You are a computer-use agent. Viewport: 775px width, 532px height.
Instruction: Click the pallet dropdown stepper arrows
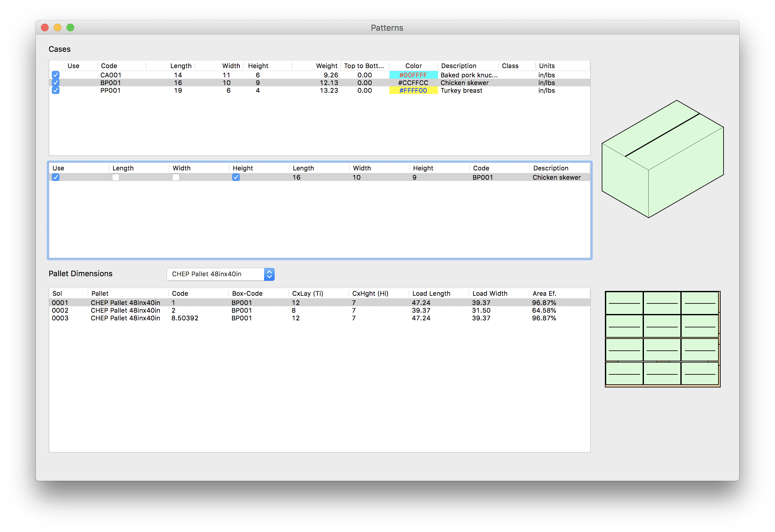coord(269,274)
